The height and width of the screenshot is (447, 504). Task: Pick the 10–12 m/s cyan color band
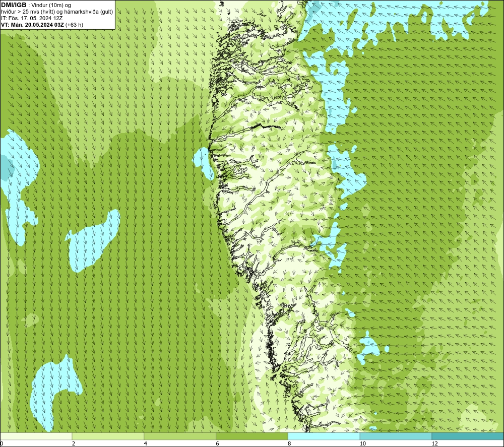[396, 436]
